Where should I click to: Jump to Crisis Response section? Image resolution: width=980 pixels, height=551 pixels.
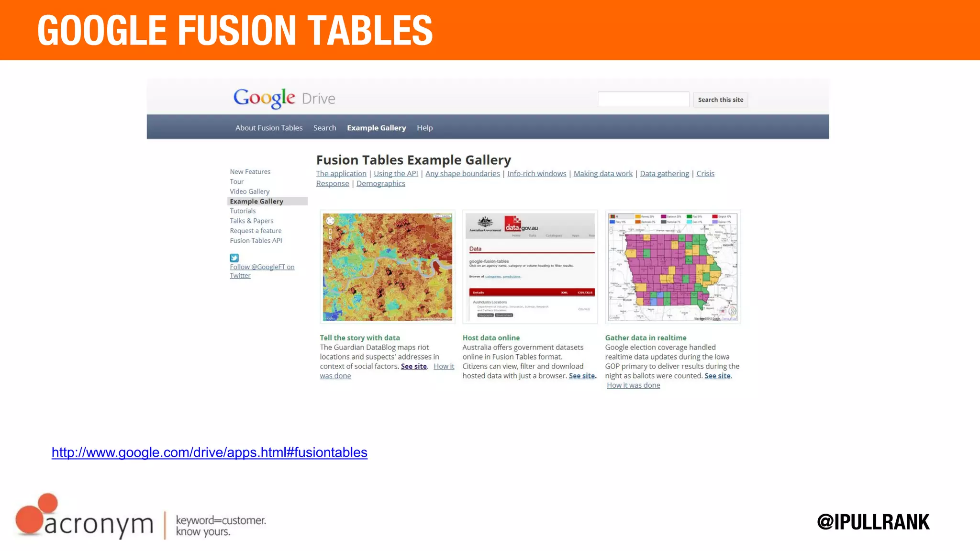pyautogui.click(x=705, y=174)
